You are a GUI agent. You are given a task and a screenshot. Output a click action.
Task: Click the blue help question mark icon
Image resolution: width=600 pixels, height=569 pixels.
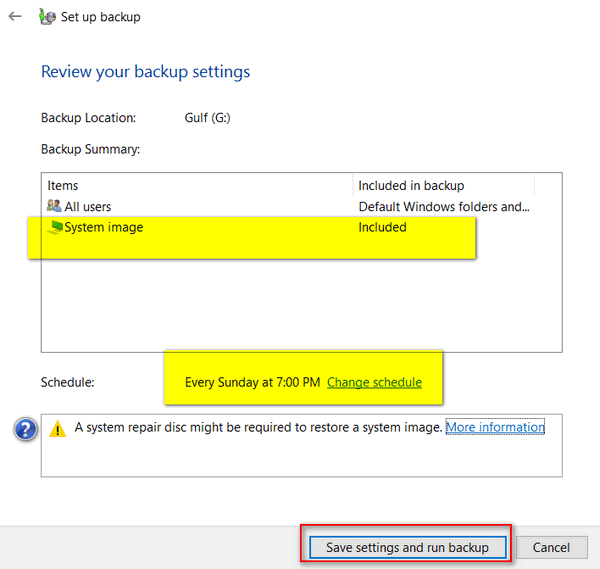(x=26, y=429)
